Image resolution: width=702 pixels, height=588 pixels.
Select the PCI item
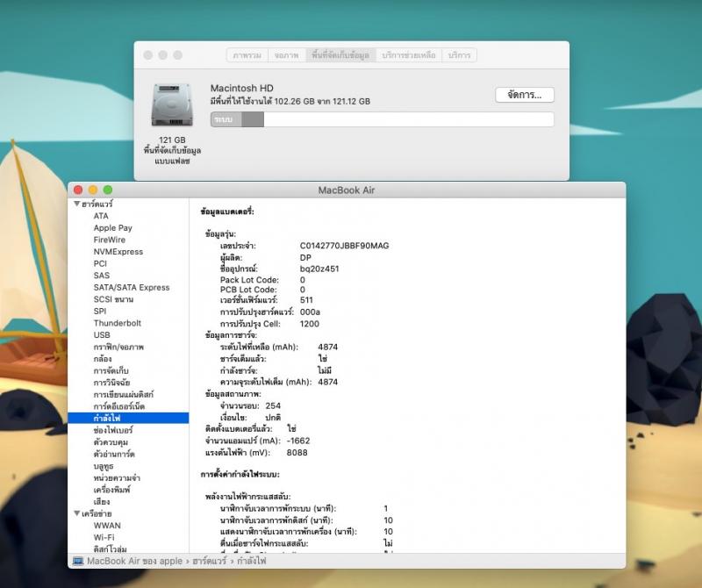pyautogui.click(x=100, y=263)
